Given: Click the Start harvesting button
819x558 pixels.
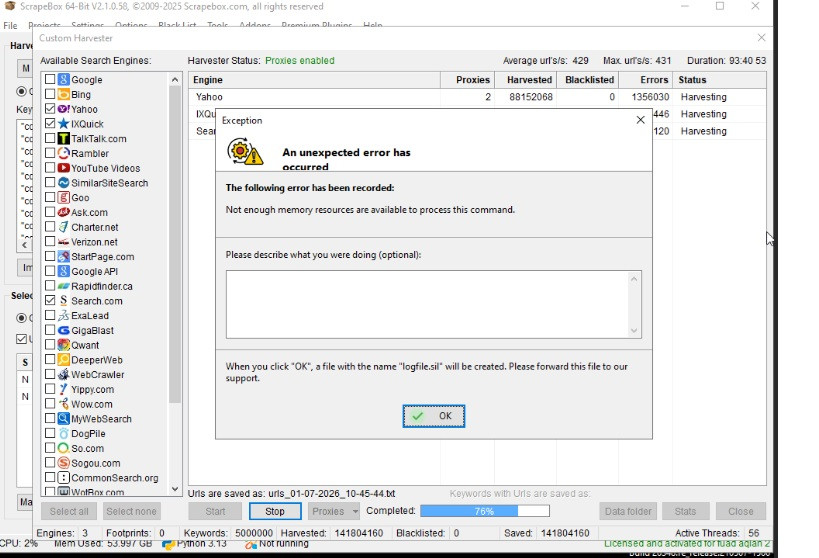Looking at the screenshot, I should tap(215, 511).
